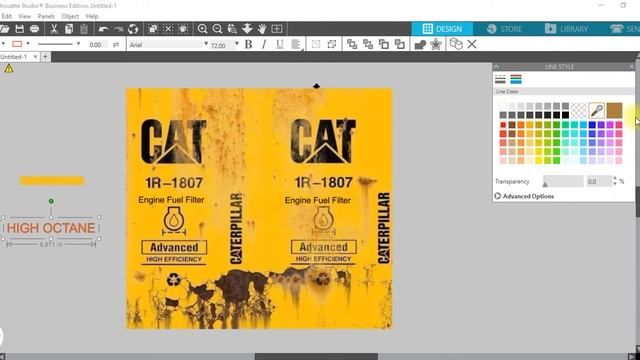Image resolution: width=640 pixels, height=360 pixels.
Task: Undo the last action
Action: coord(103,29)
